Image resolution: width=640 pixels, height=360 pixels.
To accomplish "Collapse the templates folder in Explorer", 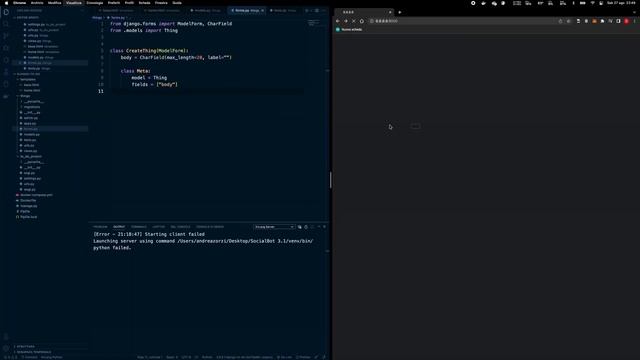I will point(28,80).
